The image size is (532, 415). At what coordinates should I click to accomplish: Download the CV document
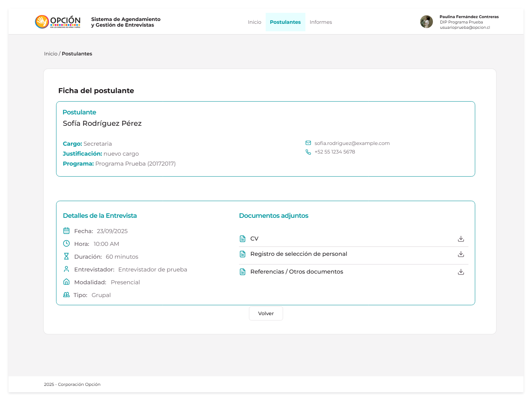(x=461, y=239)
